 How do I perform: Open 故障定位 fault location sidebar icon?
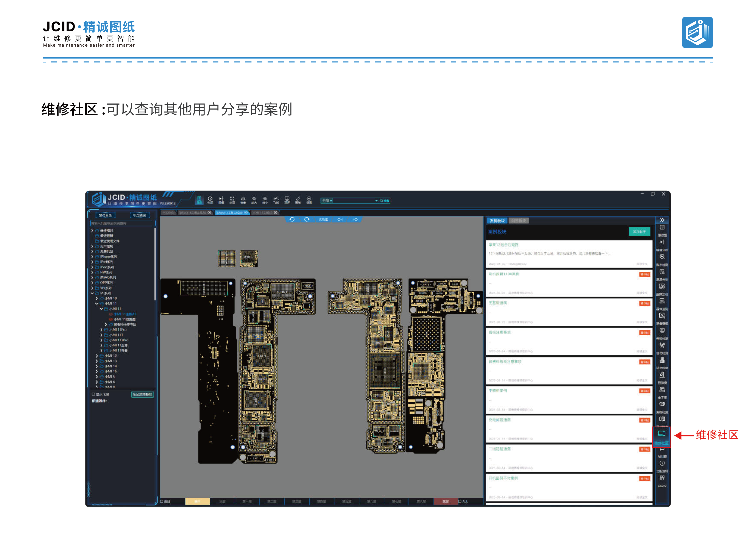tap(662, 290)
